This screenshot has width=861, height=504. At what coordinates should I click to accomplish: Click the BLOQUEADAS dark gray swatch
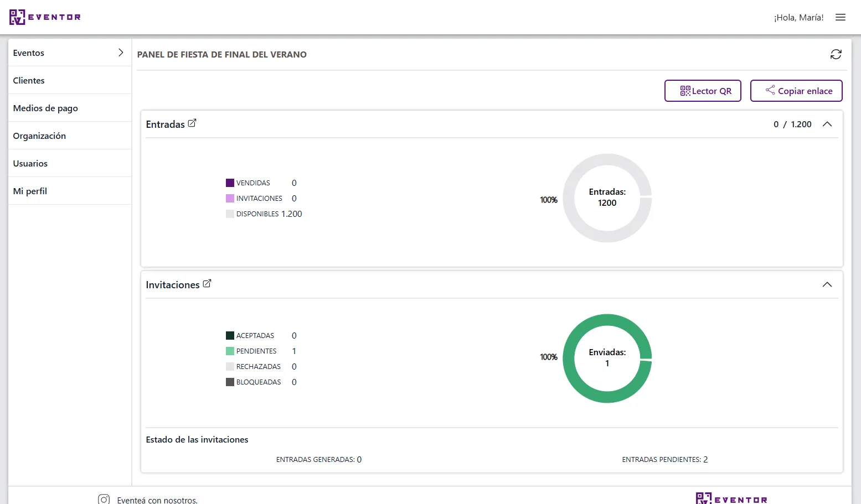[230, 382]
